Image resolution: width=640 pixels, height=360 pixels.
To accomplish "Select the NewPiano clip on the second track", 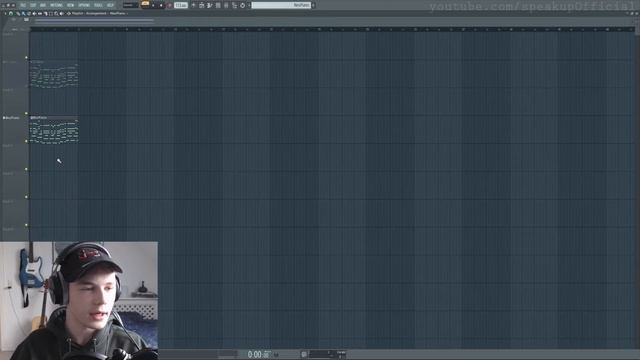I will [53, 74].
